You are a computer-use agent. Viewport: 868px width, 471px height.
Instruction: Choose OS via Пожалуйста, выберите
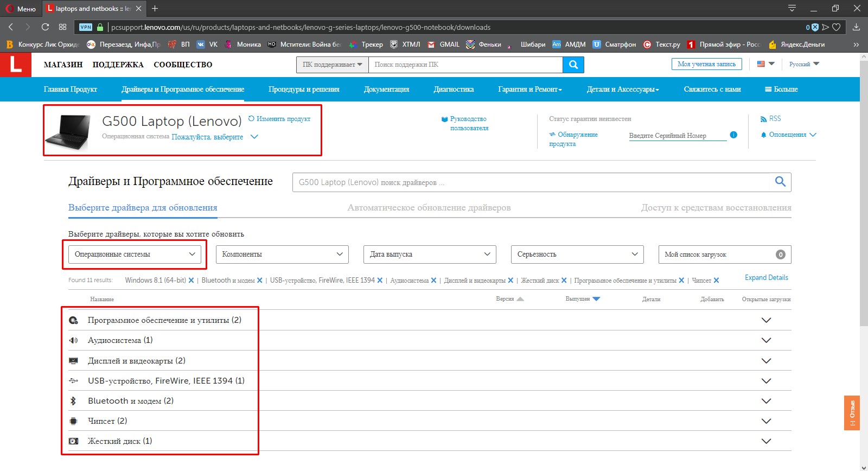[215, 137]
